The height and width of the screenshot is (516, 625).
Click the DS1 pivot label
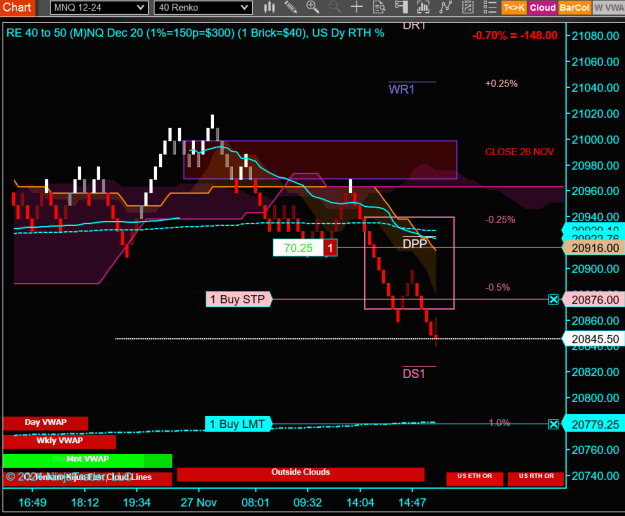point(414,374)
